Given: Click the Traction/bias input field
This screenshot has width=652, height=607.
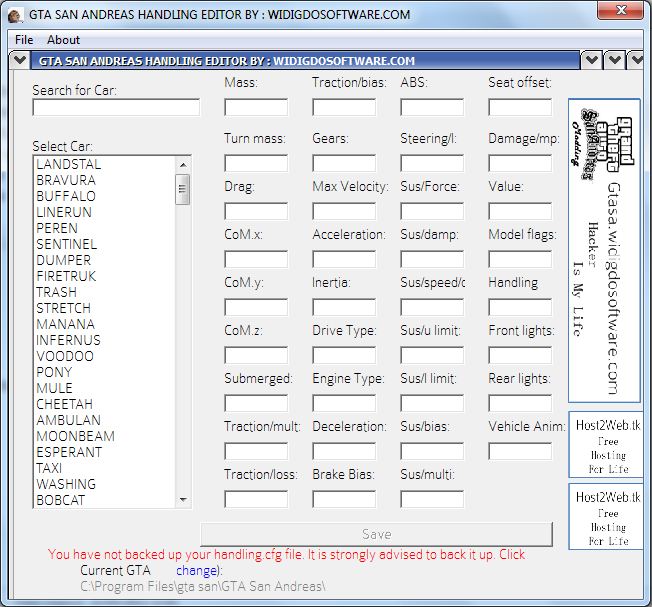Looking at the screenshot, I should (x=344, y=107).
